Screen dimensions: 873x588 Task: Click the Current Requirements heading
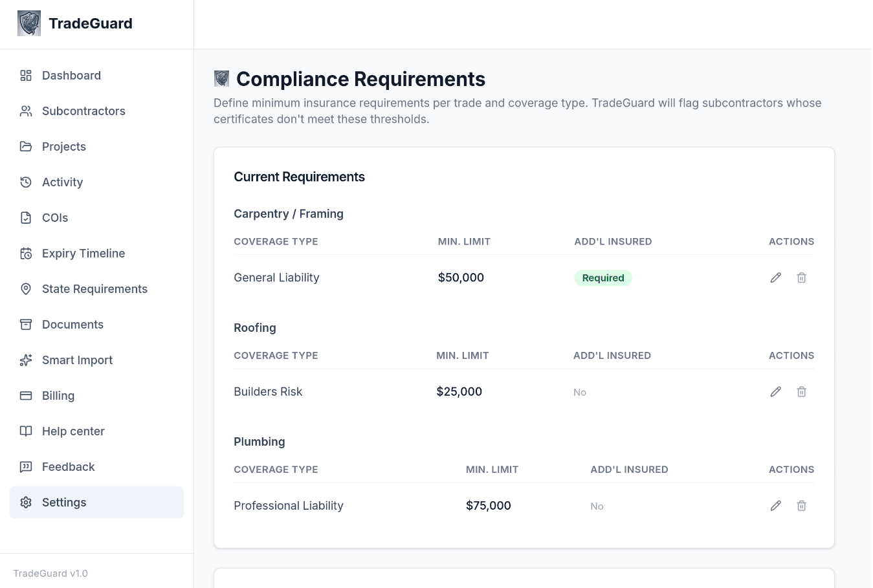click(x=299, y=177)
